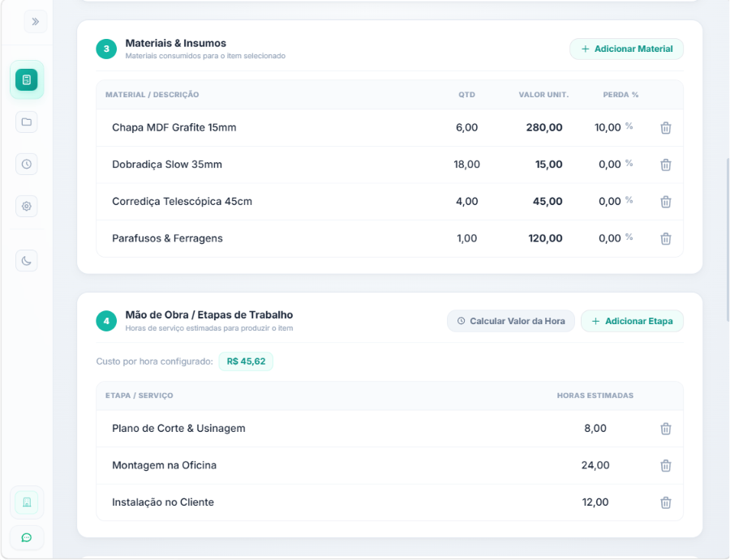
Task: Open the chat bubble support icon
Action: (27, 537)
